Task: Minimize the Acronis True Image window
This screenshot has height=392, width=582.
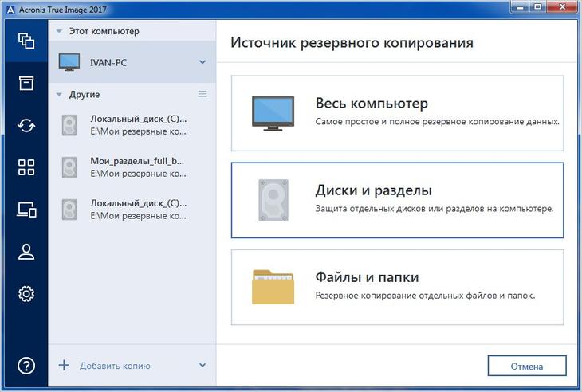Action: [521, 7]
